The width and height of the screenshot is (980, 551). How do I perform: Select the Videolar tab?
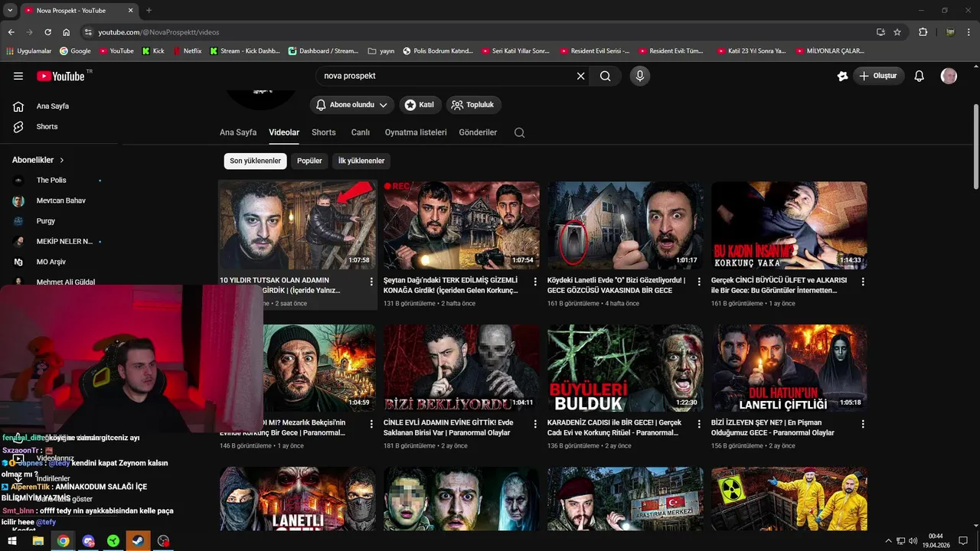pyautogui.click(x=284, y=132)
